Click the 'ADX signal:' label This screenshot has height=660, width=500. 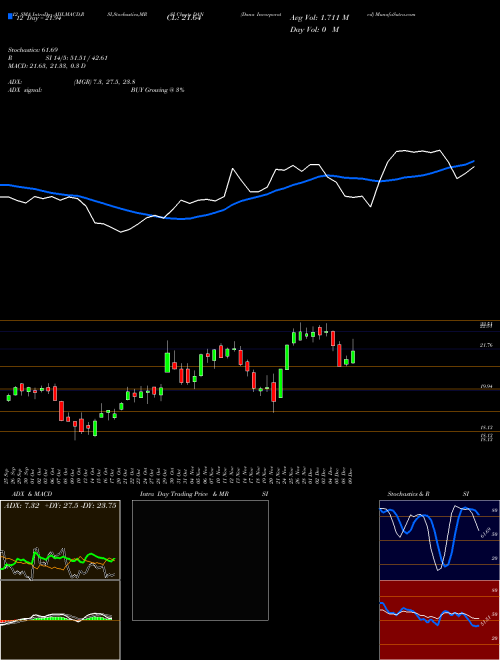pos(25,90)
